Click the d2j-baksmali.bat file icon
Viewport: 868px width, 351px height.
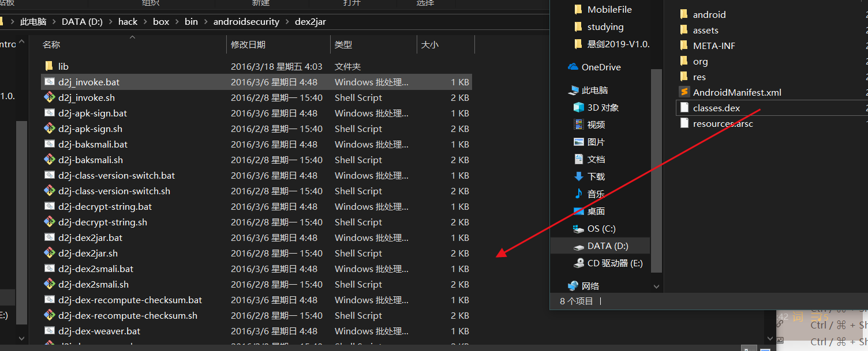(x=49, y=144)
